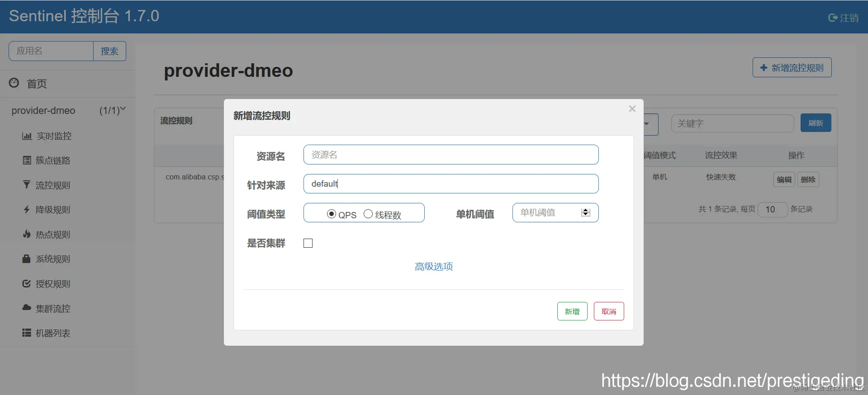Click the 系统规则 lock icon

tap(27, 259)
